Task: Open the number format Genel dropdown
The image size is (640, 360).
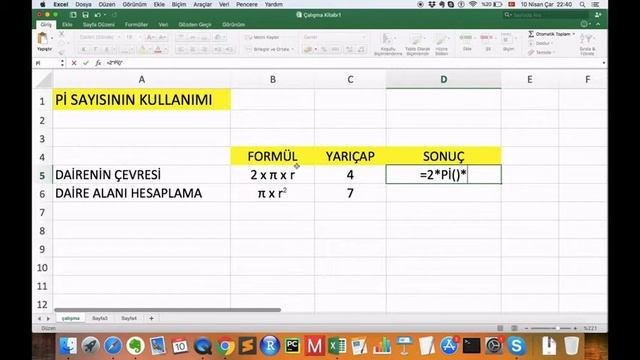Action: (x=334, y=37)
